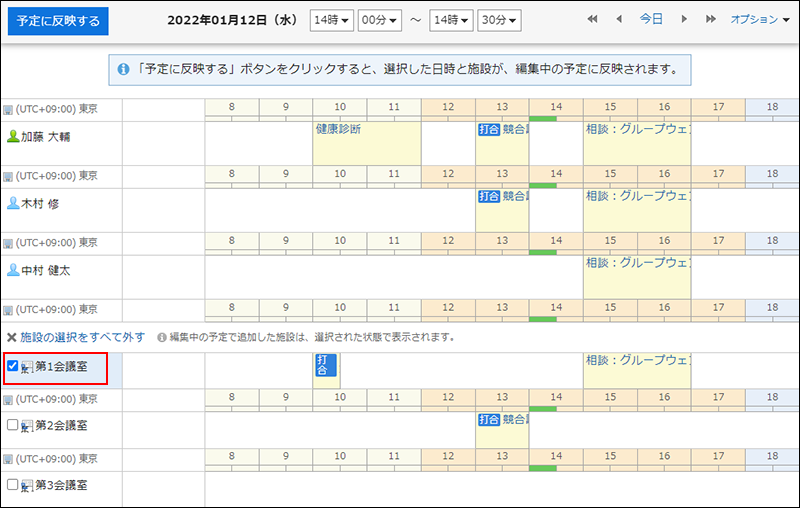This screenshot has width=800, height=508.
Task: Open the 中村 健太 user link
Action: tap(46, 270)
